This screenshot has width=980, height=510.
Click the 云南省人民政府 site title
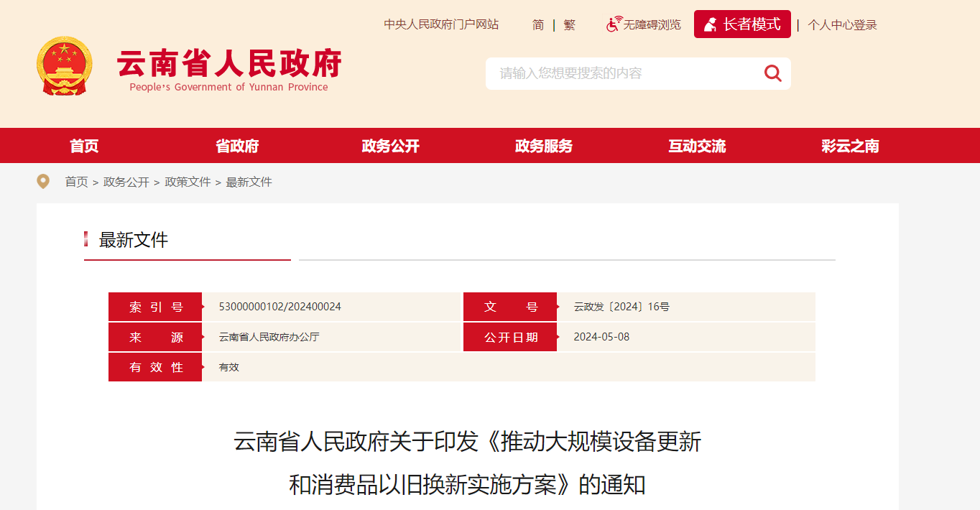tap(228, 64)
